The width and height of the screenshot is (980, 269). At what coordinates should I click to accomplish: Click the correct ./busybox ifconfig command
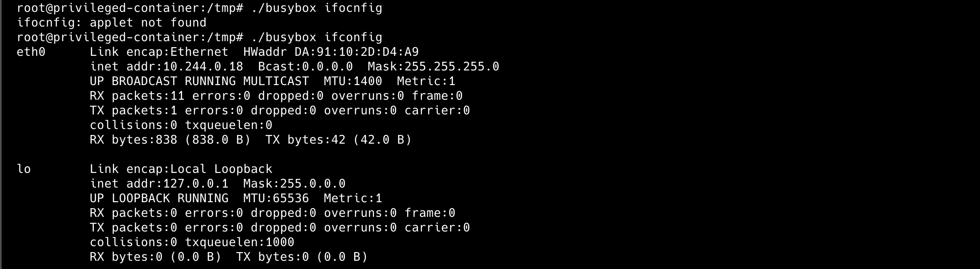316,38
